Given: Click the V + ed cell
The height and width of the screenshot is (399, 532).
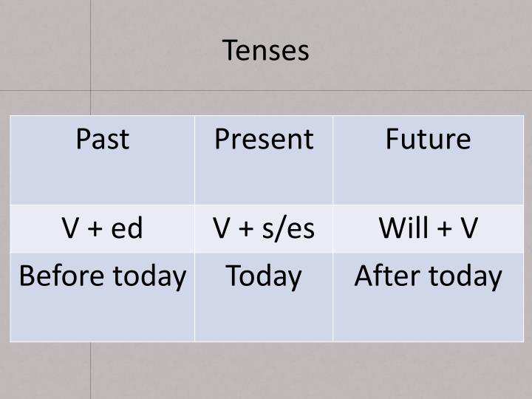Looking at the screenshot, I should coord(103,228).
